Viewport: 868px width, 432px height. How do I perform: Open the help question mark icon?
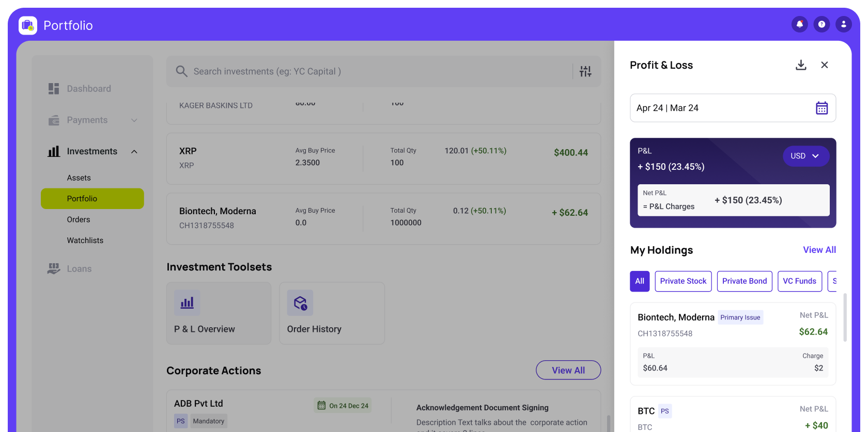[x=822, y=24]
